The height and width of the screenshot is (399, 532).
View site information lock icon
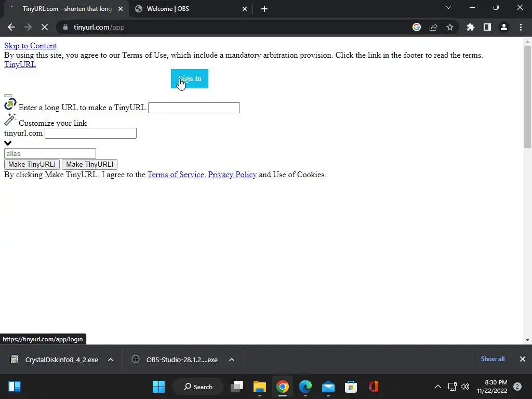[x=65, y=27]
